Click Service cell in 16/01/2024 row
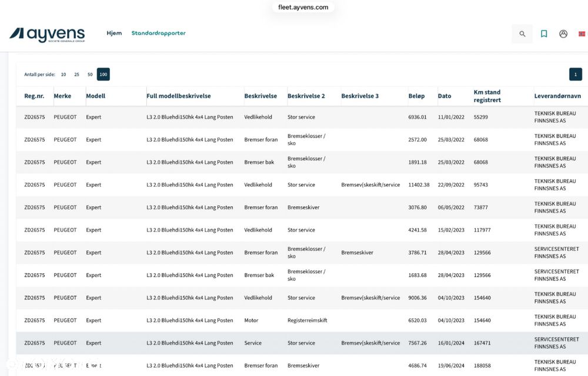 coord(253,343)
